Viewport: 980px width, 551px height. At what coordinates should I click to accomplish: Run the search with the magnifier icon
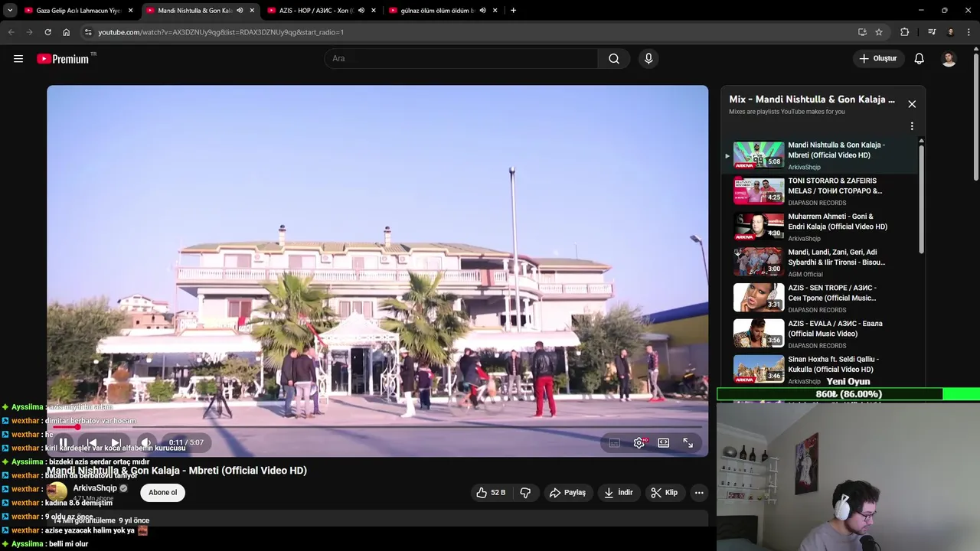pyautogui.click(x=614, y=59)
